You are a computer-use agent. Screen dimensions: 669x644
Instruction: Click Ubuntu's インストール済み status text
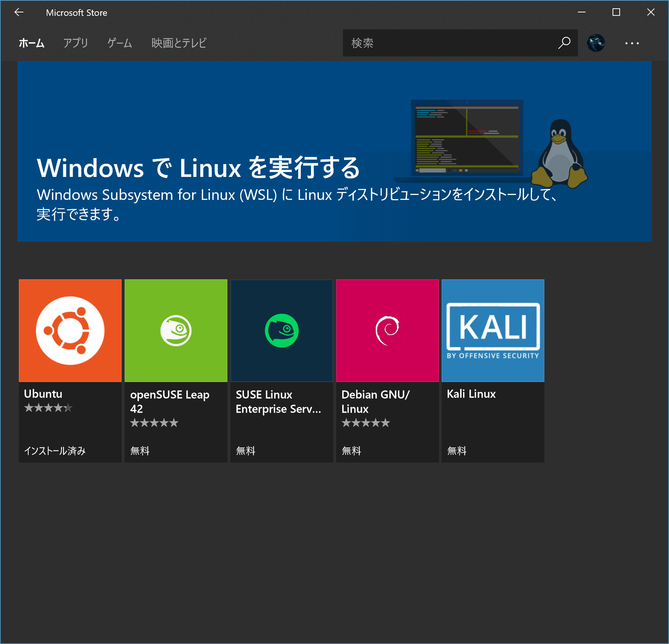(55, 451)
